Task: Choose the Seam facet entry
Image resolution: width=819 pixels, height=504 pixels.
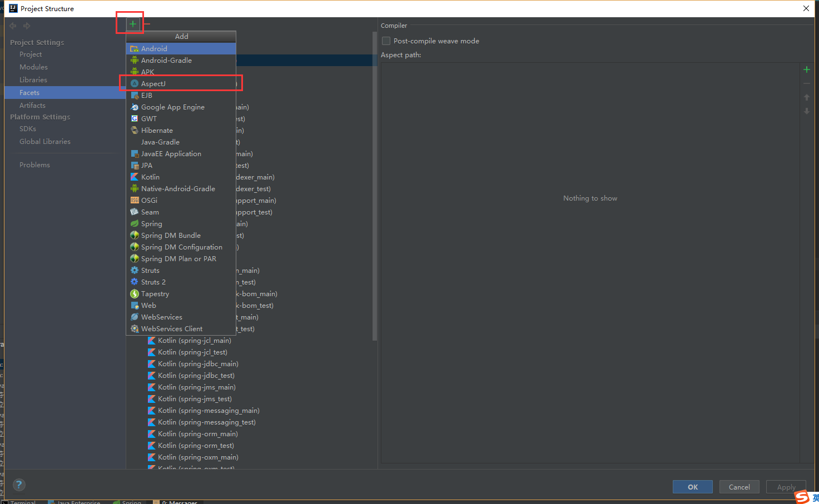Action: 181,212
